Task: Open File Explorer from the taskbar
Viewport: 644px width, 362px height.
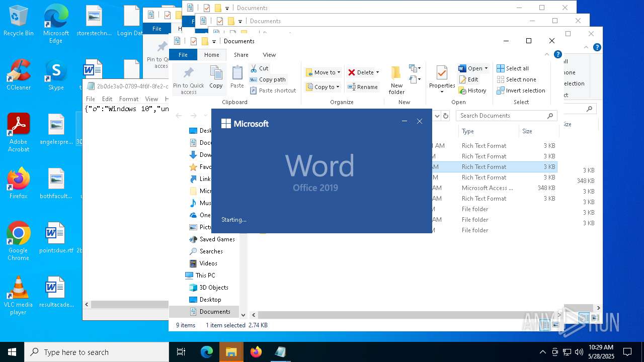Action: (x=231, y=352)
